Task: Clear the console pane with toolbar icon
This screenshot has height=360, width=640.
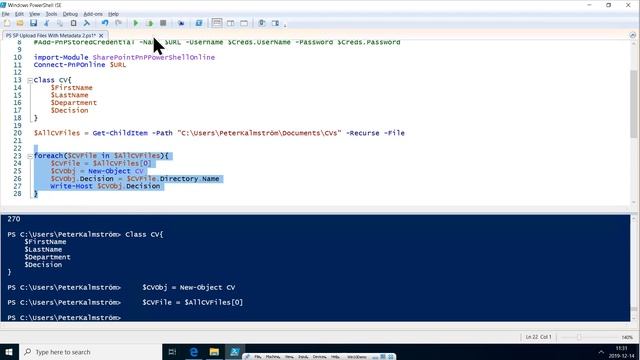Action: click(87, 23)
